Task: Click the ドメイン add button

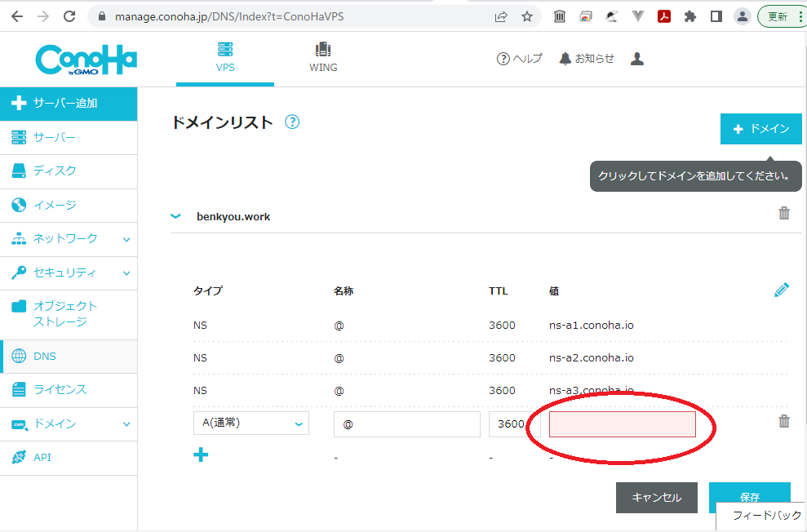Action: coord(760,129)
